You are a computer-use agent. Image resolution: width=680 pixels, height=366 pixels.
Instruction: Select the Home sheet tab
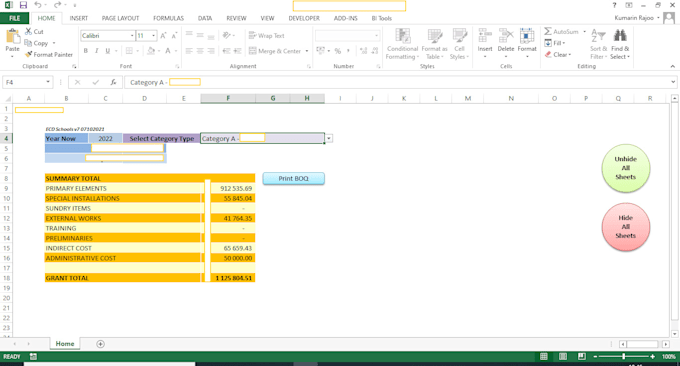[x=65, y=344]
